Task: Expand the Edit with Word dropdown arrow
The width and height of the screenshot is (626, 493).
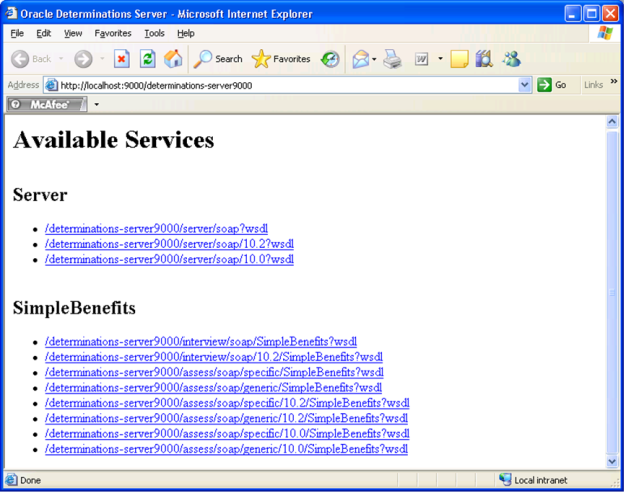Action: (x=440, y=59)
